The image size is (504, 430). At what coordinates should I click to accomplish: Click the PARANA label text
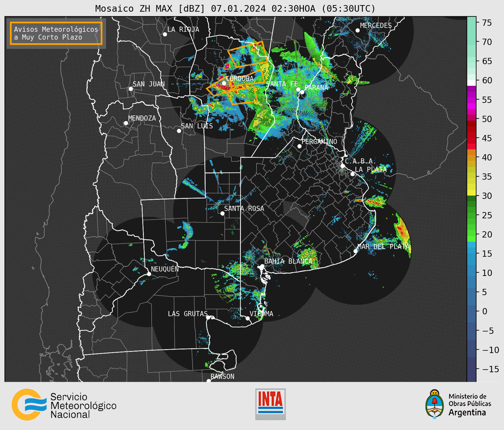[x=316, y=88]
